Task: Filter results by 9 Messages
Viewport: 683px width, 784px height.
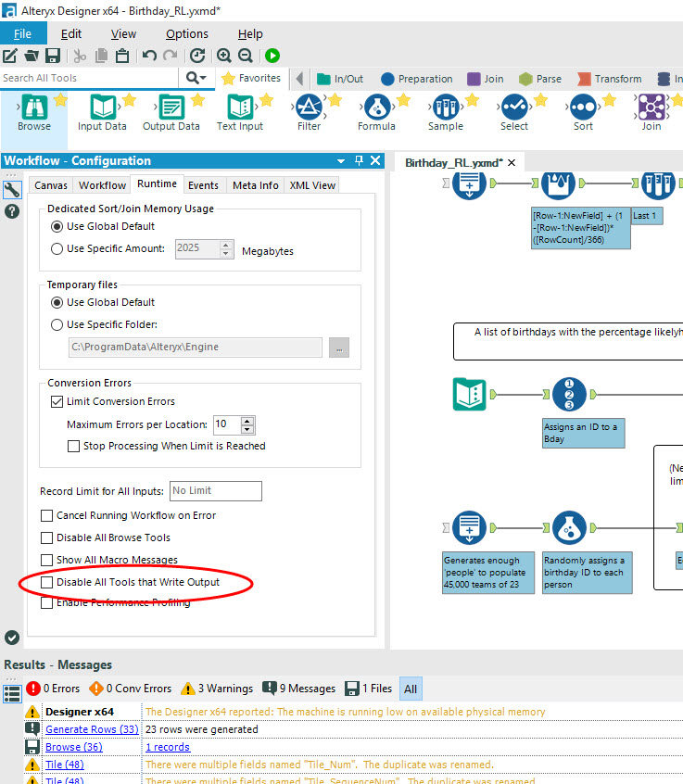Action: click(x=299, y=689)
